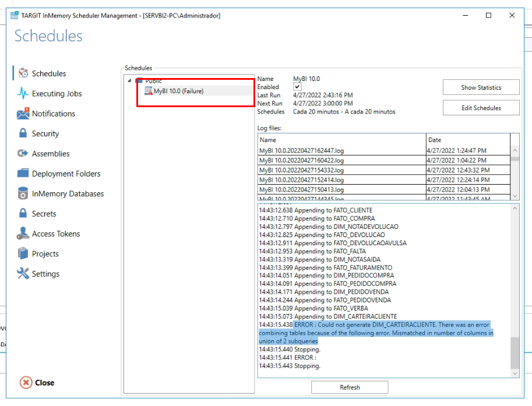Open Security settings page
The width and height of the screenshot is (532, 406).
point(45,133)
